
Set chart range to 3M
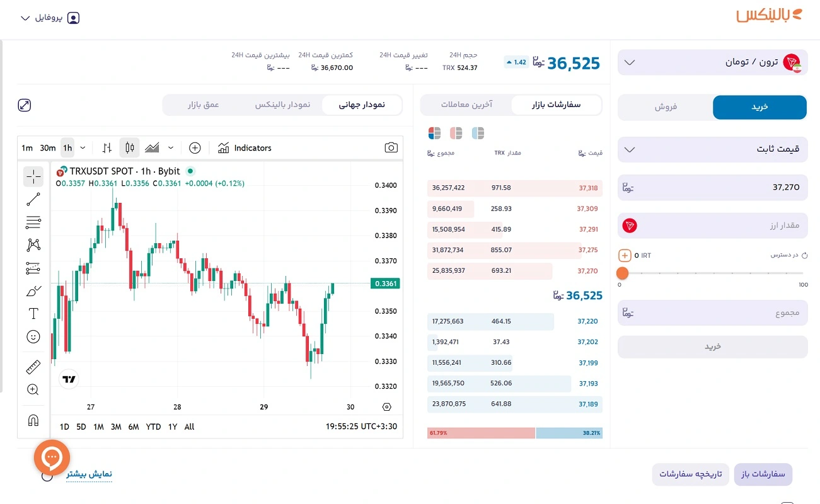click(116, 427)
